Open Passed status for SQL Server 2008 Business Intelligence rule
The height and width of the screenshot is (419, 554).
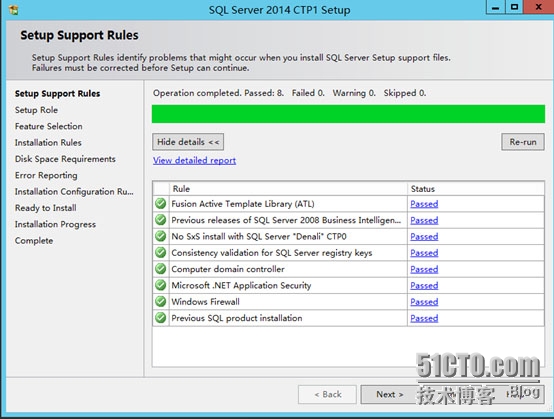tap(424, 220)
